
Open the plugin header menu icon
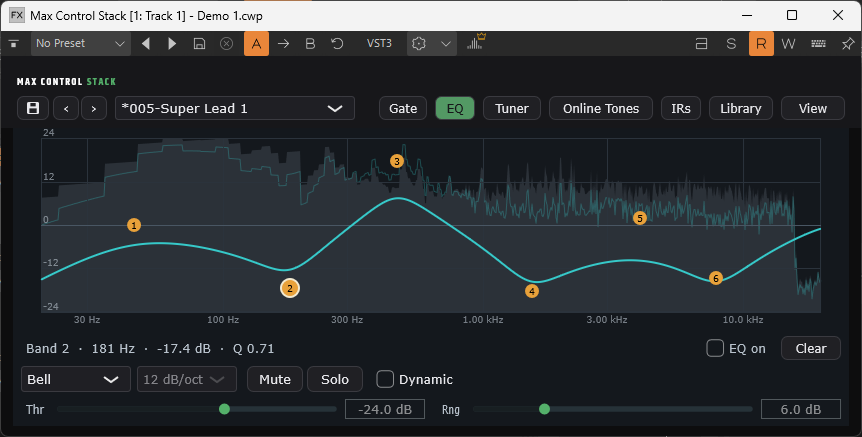click(x=14, y=43)
